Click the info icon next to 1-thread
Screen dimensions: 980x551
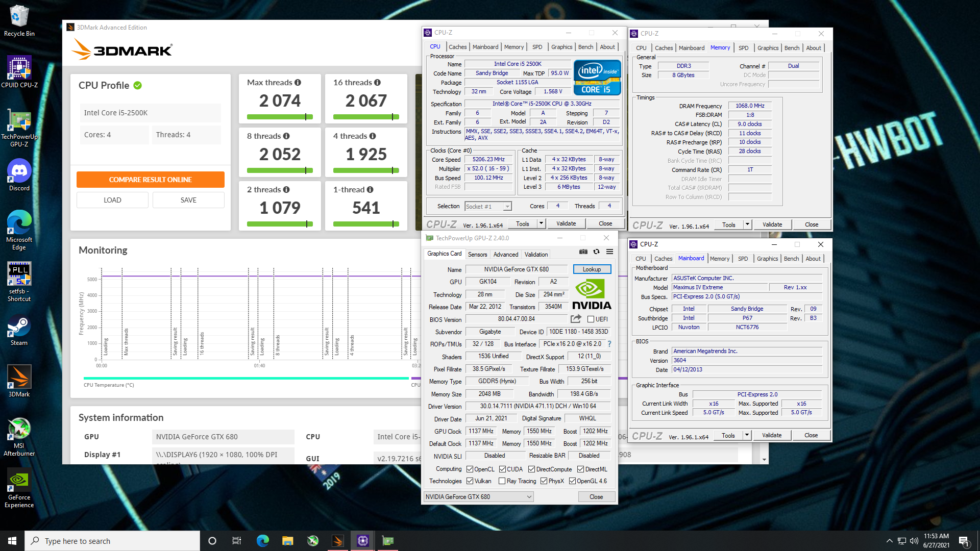click(370, 190)
